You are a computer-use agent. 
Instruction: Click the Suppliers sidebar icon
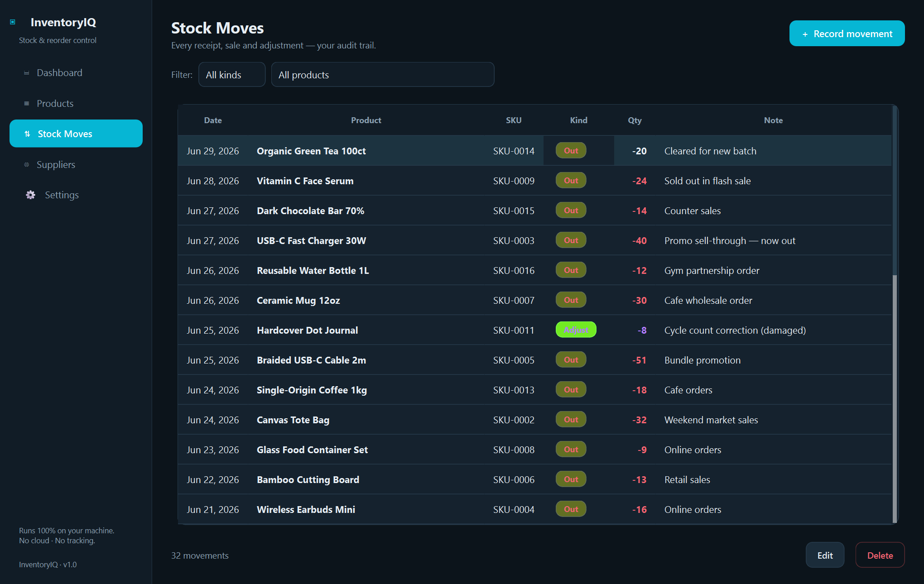(x=26, y=165)
